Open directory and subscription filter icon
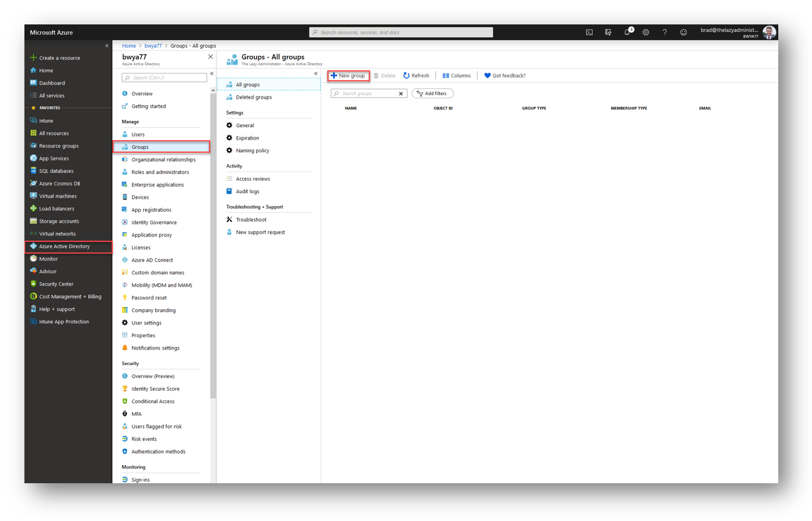Viewport: 812px width, 521px height. point(608,33)
